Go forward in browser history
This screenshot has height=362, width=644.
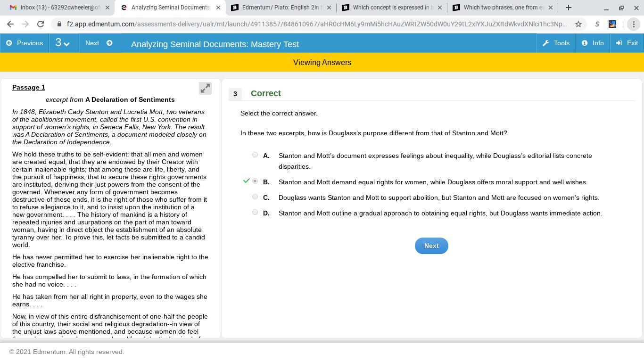click(25, 24)
